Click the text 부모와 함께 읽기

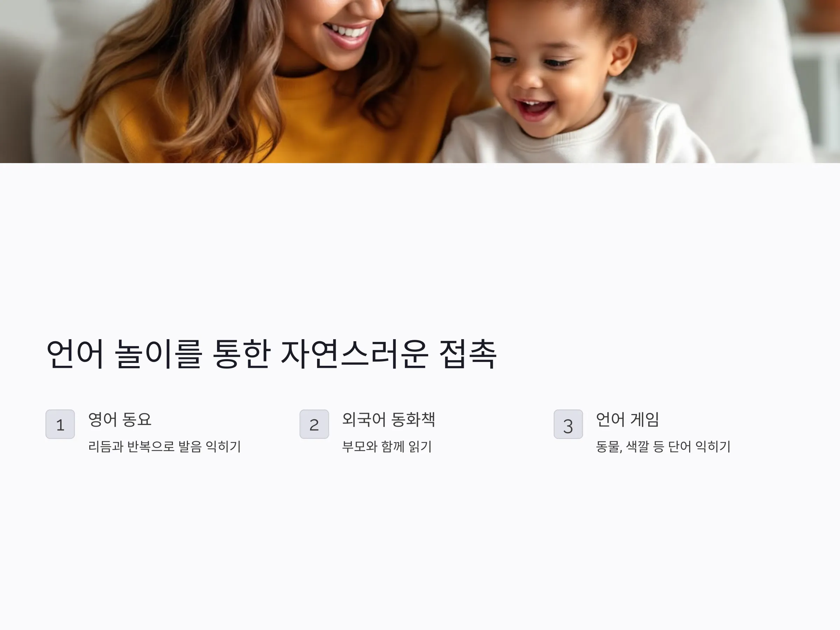click(x=387, y=446)
